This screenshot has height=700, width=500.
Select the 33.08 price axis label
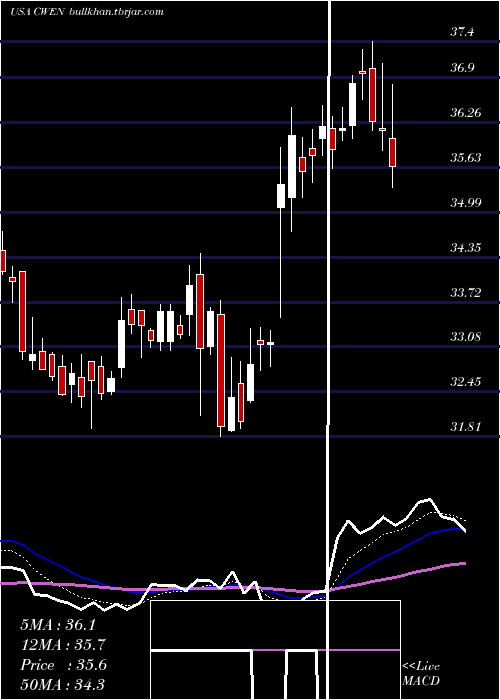[x=466, y=337]
